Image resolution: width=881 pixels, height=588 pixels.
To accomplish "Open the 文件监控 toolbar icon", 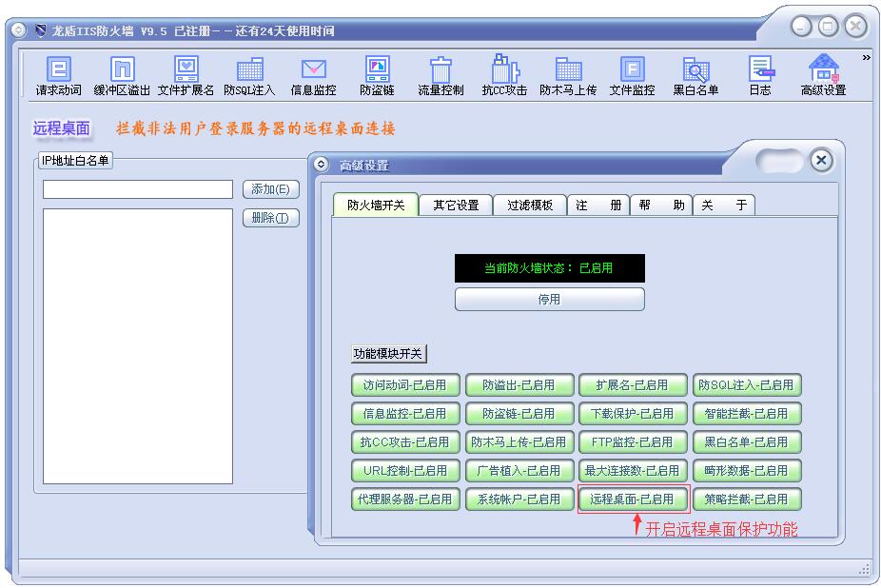I will point(632,76).
